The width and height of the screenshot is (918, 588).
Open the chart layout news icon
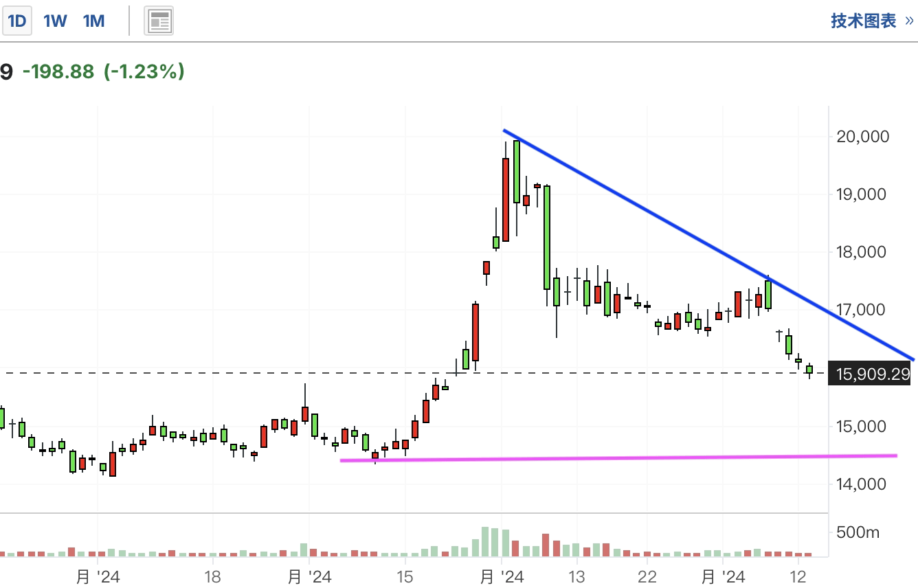159,21
